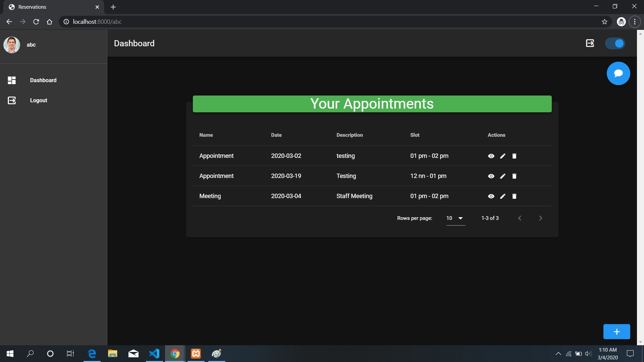Open the chat bubble floating icon

pyautogui.click(x=618, y=73)
